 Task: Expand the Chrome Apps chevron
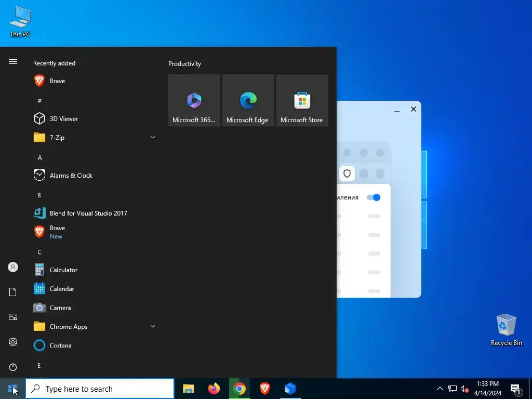tap(153, 326)
